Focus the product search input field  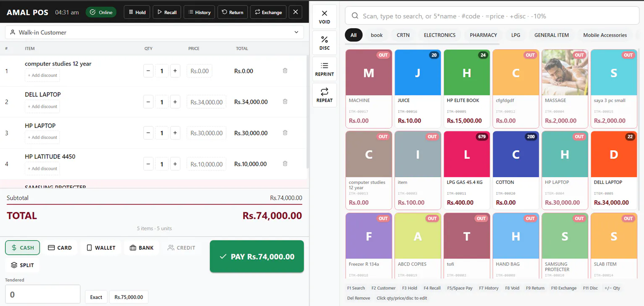coord(492,16)
